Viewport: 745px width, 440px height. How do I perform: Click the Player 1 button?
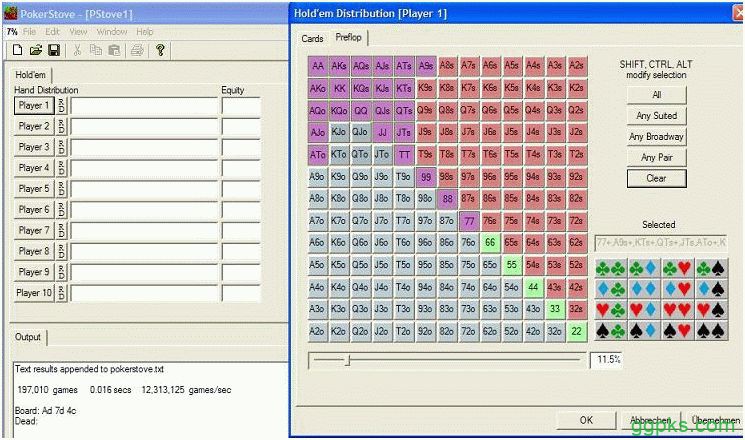point(34,105)
